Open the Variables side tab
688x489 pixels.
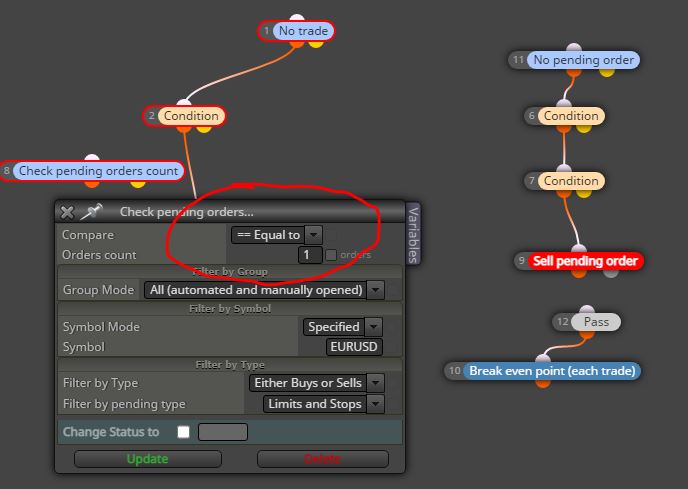click(x=413, y=234)
